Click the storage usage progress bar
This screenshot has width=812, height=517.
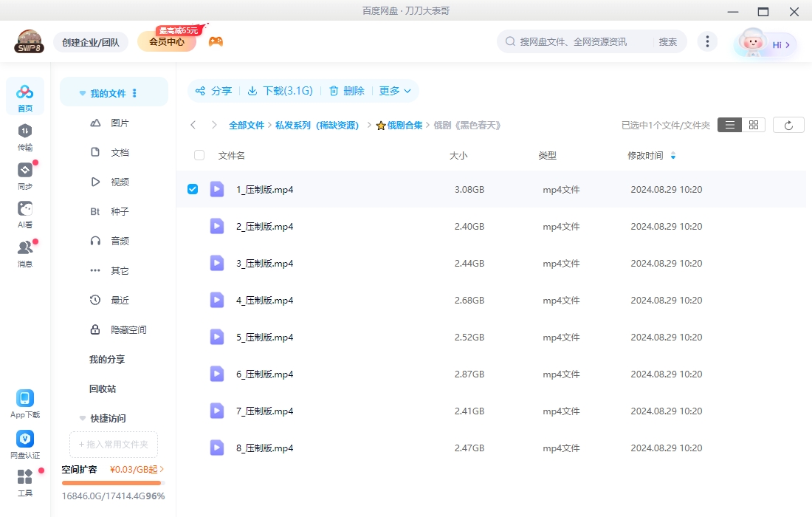coord(111,483)
